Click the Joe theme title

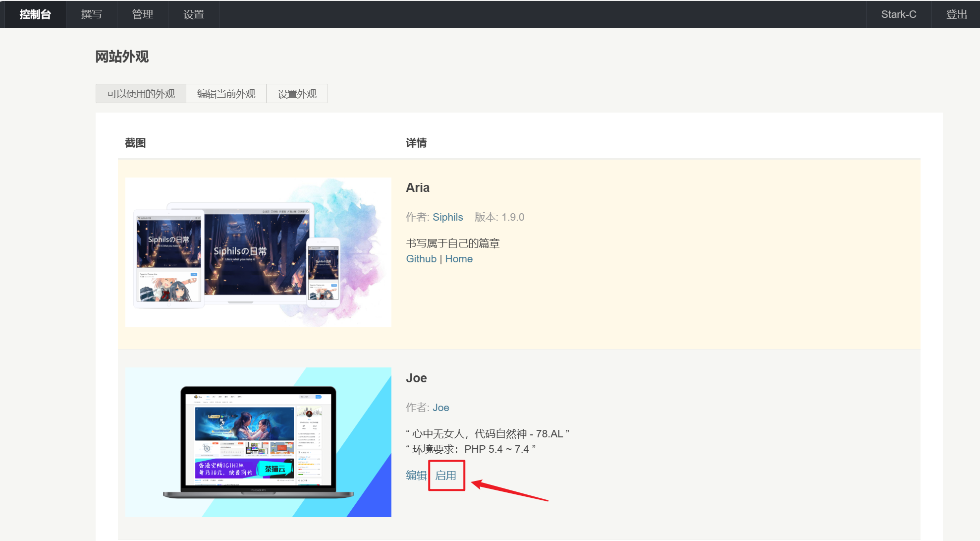click(416, 378)
